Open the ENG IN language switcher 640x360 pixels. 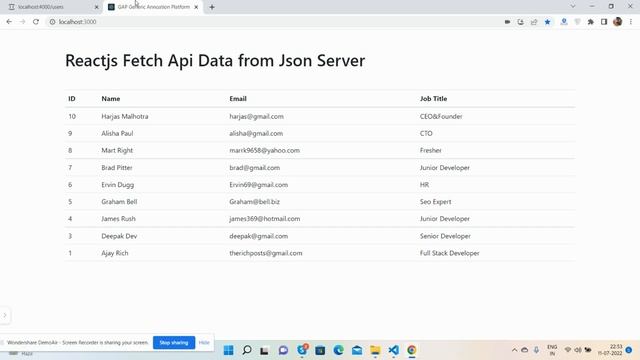[x=552, y=350]
